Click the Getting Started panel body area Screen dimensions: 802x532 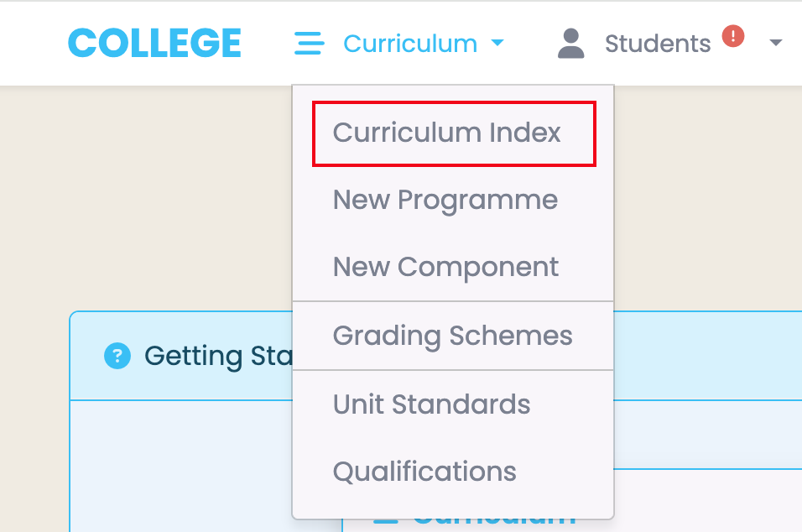tap(180, 467)
